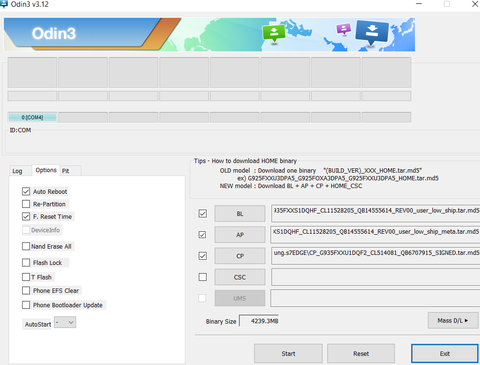Click the 'Tips - How to download HOME binary' text

(245, 161)
